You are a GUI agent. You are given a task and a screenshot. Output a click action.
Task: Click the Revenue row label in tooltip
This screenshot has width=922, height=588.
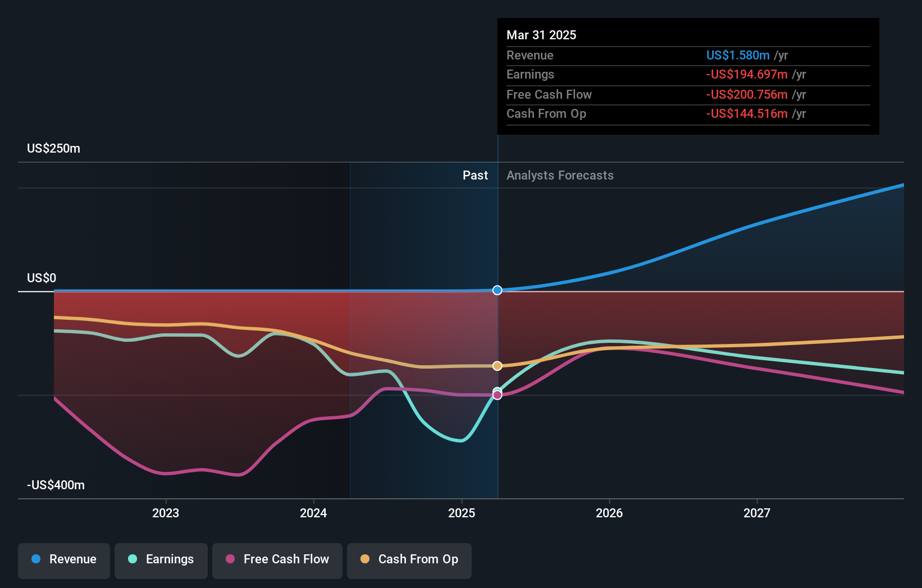click(530, 55)
